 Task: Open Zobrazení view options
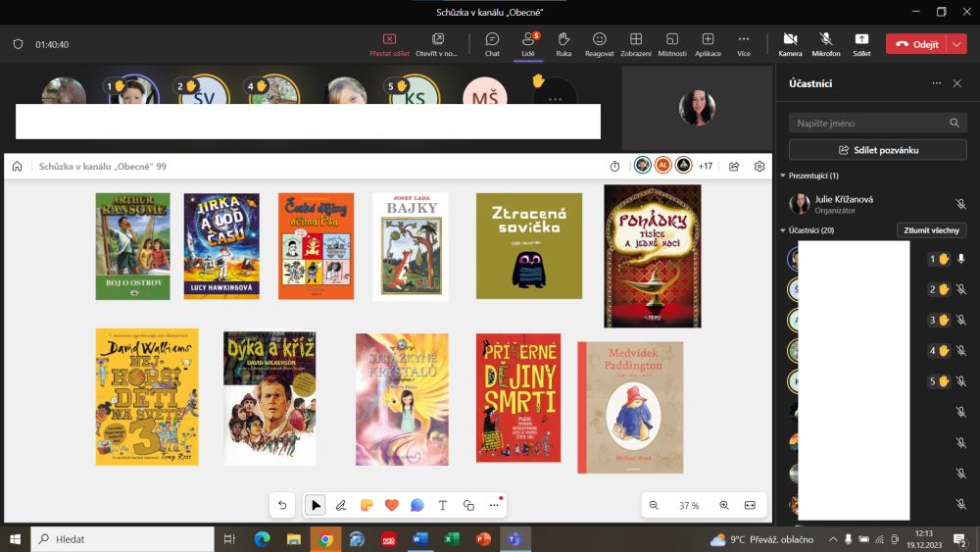pos(636,44)
